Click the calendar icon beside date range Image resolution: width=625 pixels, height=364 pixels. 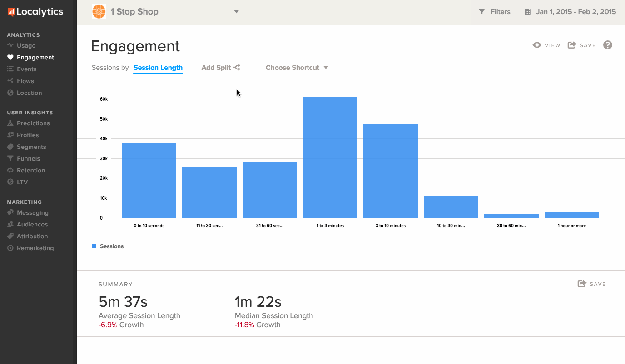tap(527, 12)
